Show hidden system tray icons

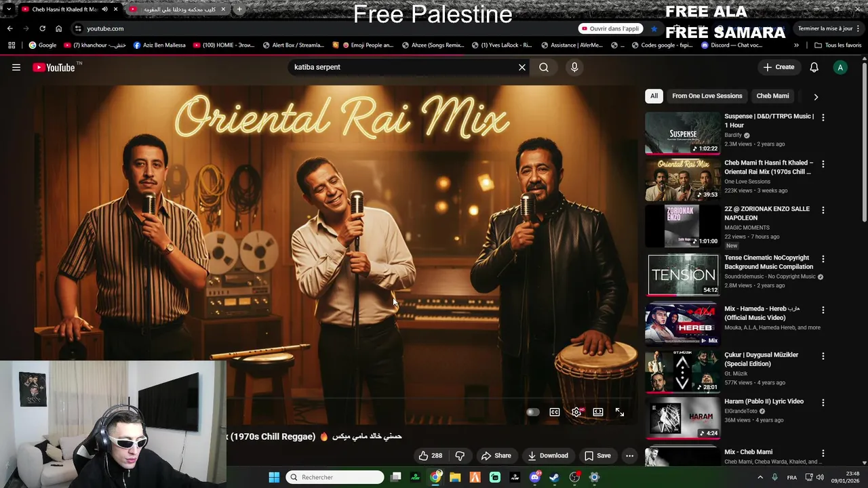coord(759,477)
